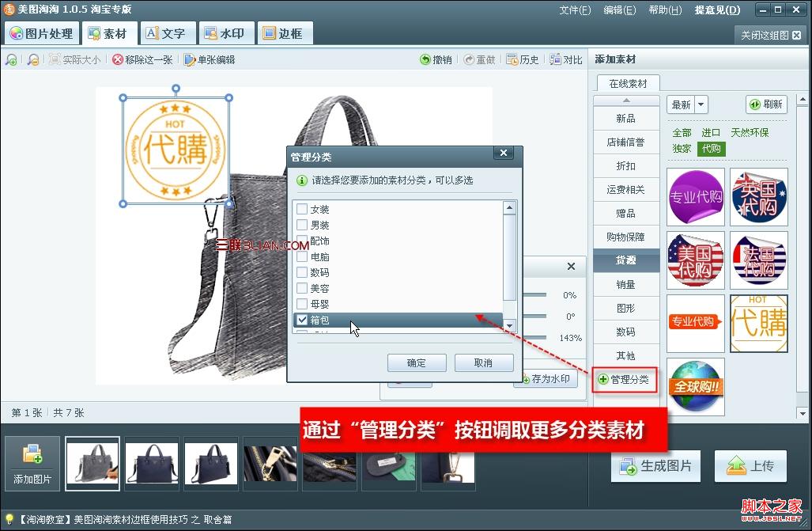The image size is (812, 531).
Task: Click the zoom in magnifier icon
Action: (11, 59)
